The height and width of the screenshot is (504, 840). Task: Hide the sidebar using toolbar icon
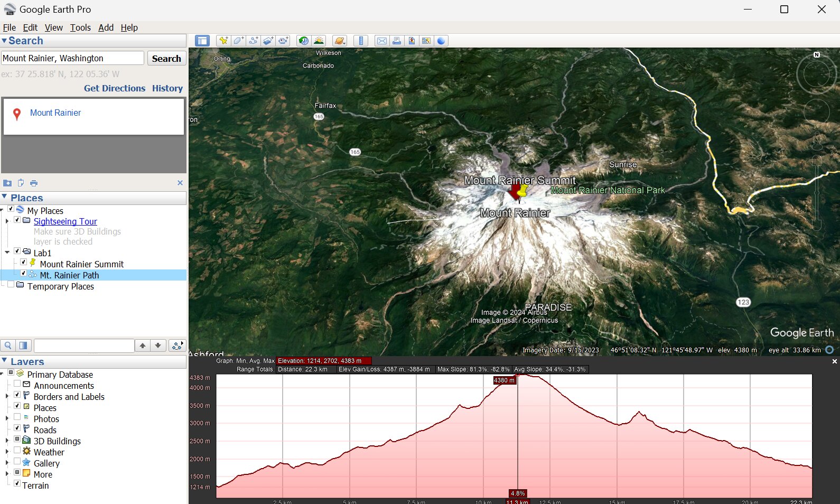pyautogui.click(x=202, y=41)
